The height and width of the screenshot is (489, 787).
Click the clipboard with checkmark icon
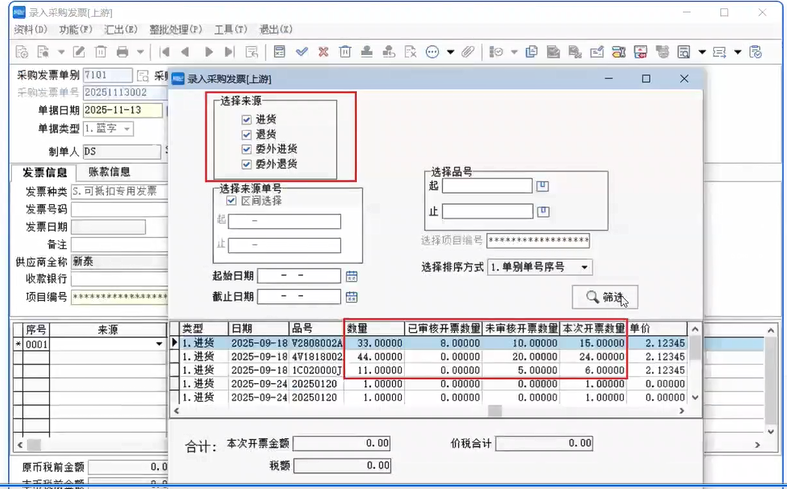click(x=755, y=52)
